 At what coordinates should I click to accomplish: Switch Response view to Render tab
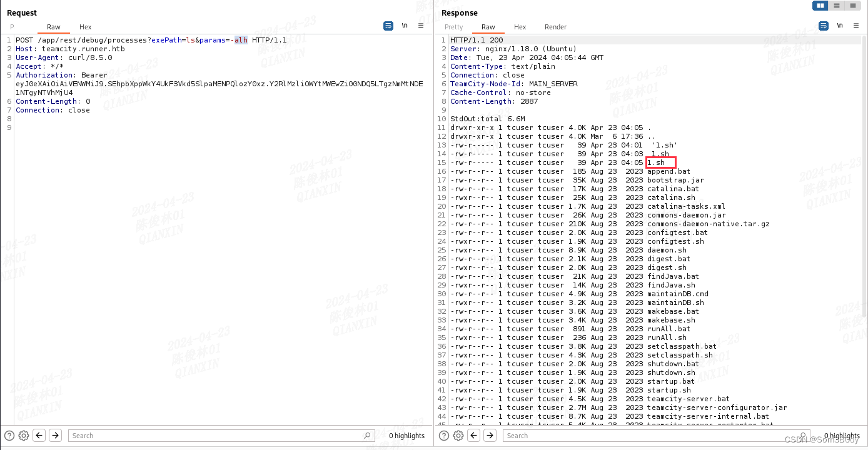(x=556, y=27)
